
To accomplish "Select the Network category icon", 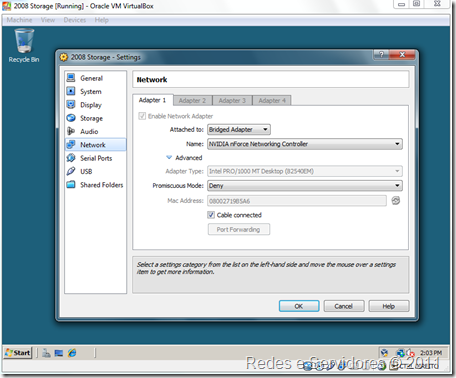I will click(71, 144).
